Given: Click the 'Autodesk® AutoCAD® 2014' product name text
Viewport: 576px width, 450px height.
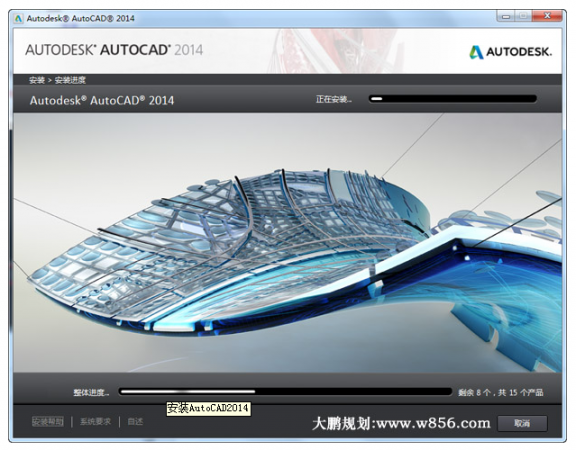Looking at the screenshot, I should 102,100.
